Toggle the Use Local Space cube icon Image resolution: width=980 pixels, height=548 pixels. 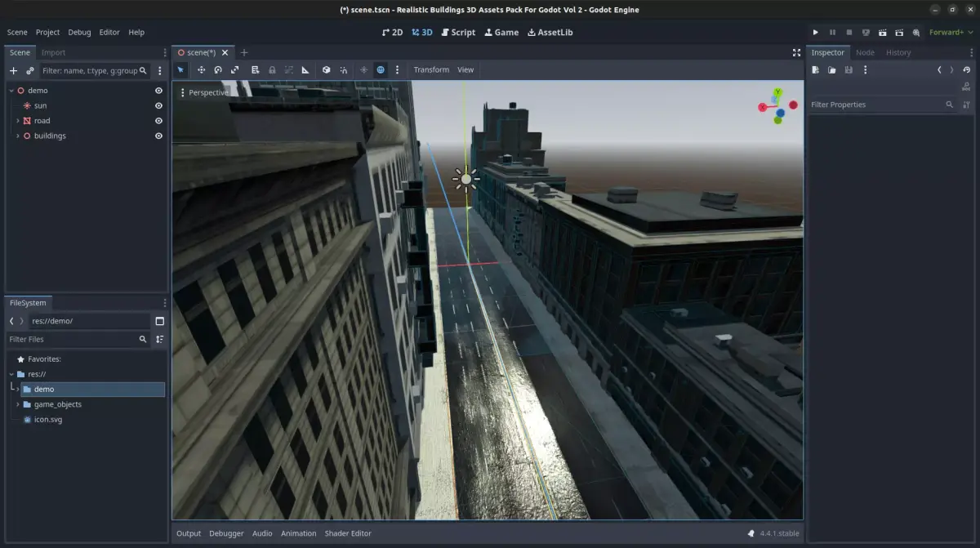click(x=327, y=69)
